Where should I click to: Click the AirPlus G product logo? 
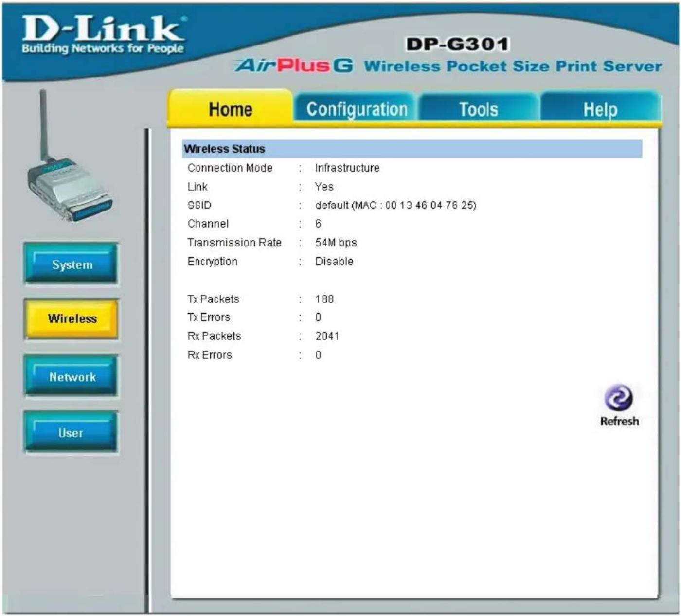(x=294, y=66)
